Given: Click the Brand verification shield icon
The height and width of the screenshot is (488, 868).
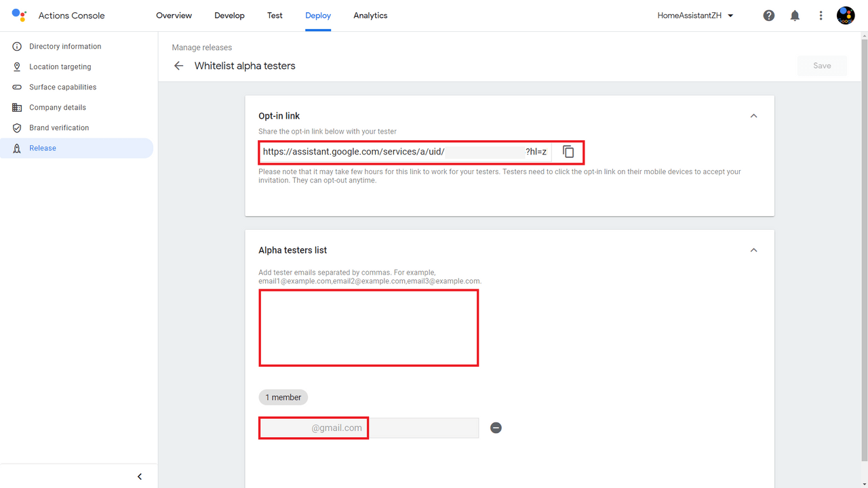Looking at the screenshot, I should 17,128.
